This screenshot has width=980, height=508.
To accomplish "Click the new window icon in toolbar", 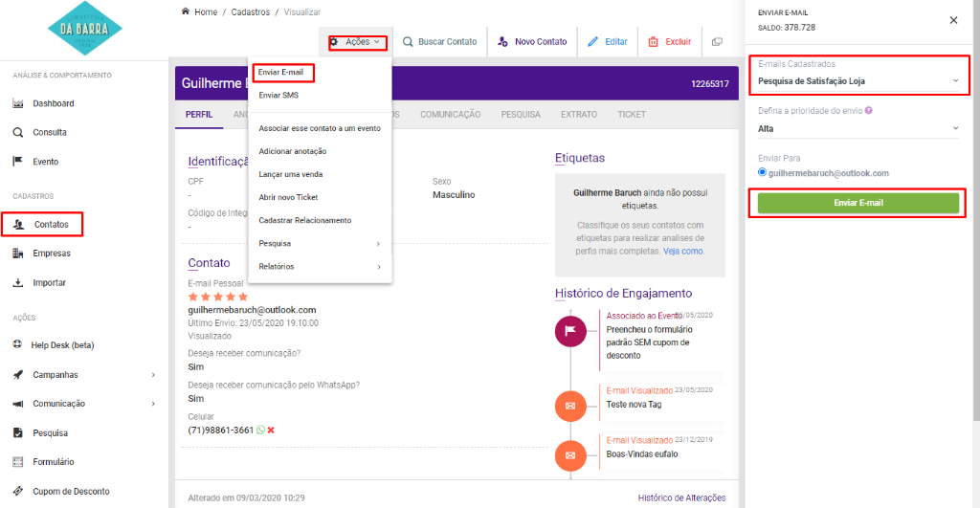I will point(717,42).
